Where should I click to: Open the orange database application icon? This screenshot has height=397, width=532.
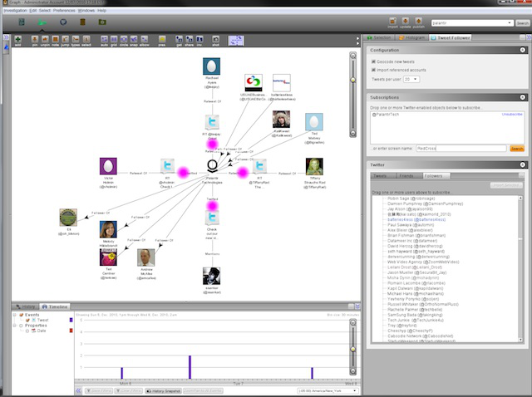[x=82, y=22]
